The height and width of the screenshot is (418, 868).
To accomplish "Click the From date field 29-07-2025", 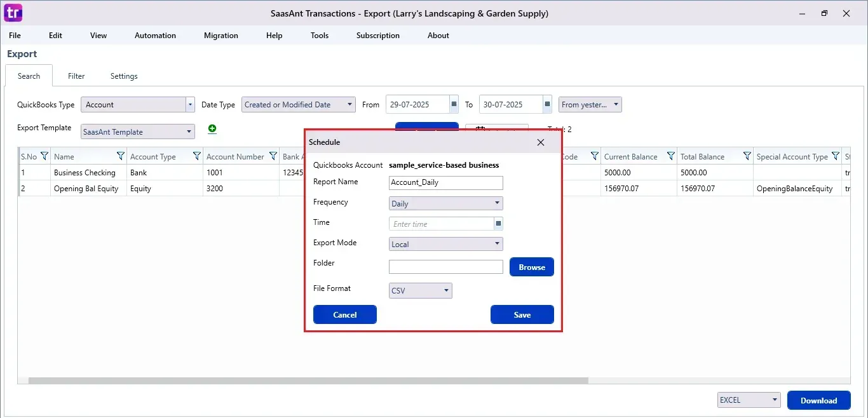I will [417, 105].
